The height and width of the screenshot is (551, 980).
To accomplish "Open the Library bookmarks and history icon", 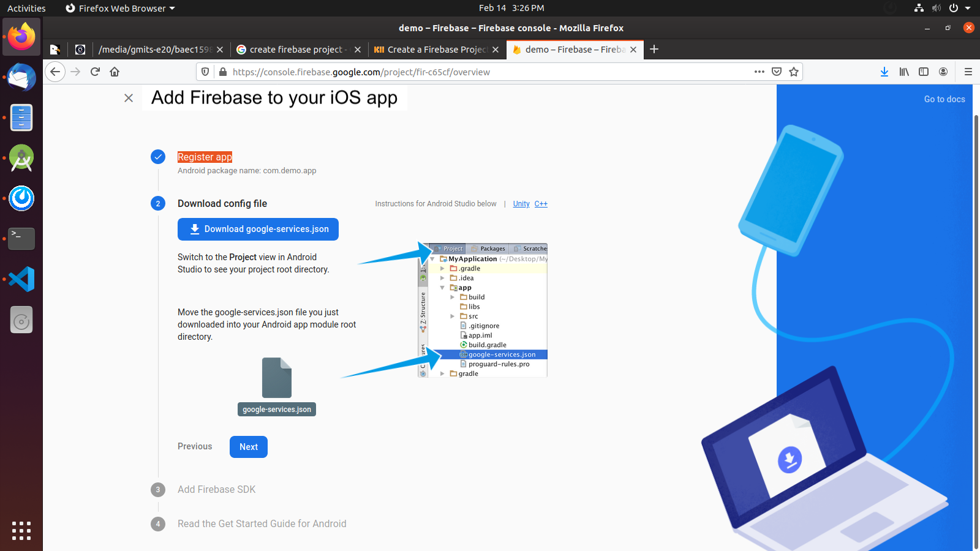I will pyautogui.click(x=904, y=72).
